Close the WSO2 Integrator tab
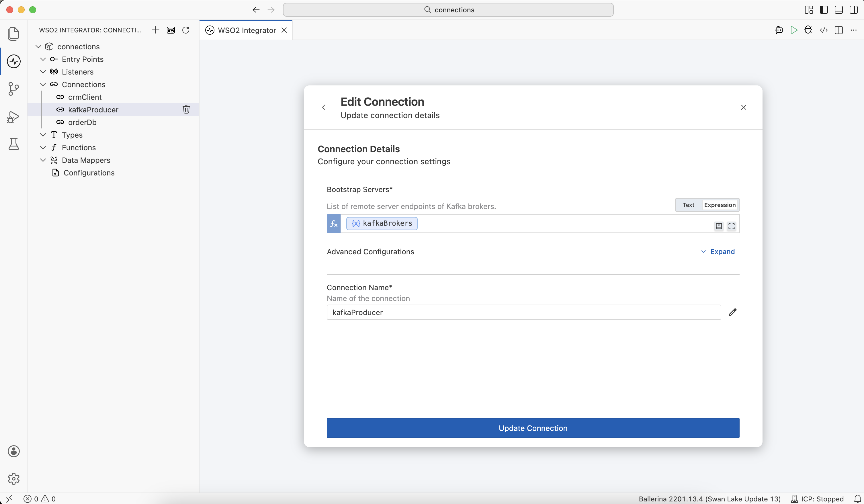The width and height of the screenshot is (864, 504). point(284,30)
